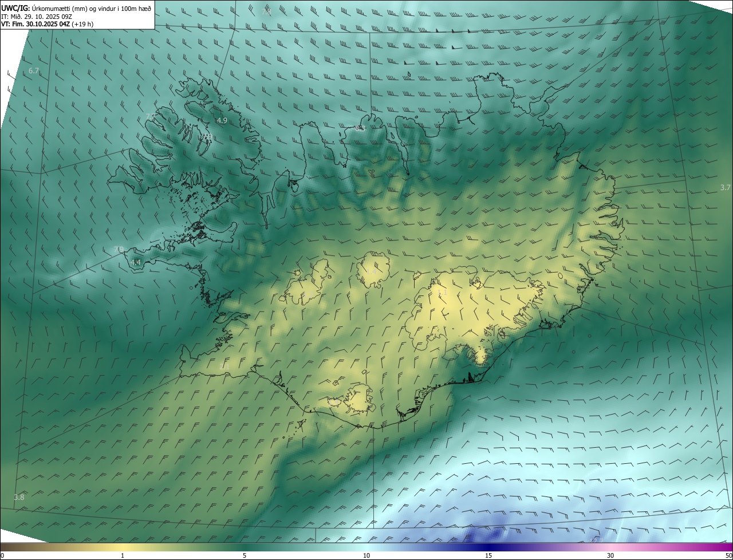Image resolution: width=733 pixels, height=560 pixels.
Task: Click the 4.4 value label on the map
Action: 136,262
